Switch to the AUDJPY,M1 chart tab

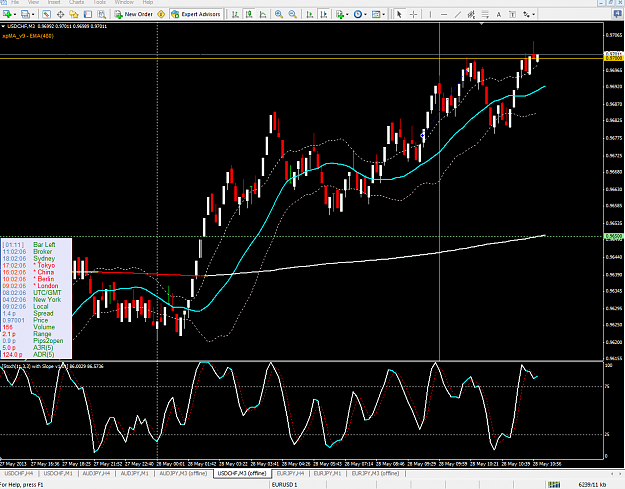pyautogui.click(x=135, y=473)
